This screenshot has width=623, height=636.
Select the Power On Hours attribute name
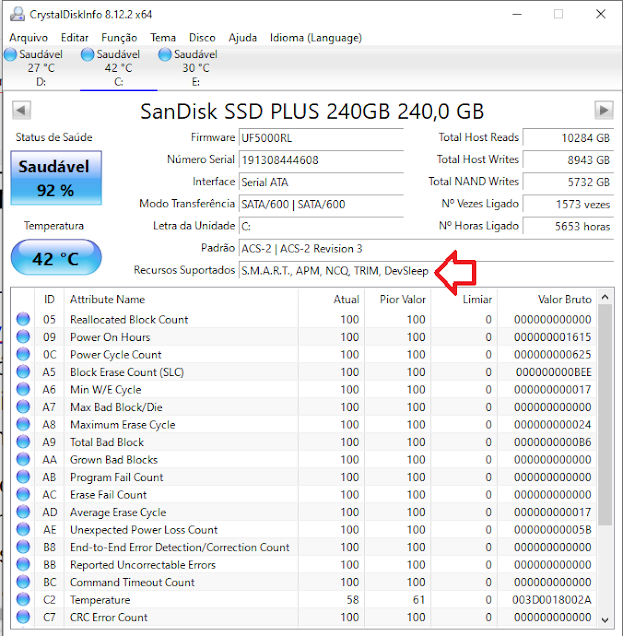110,337
